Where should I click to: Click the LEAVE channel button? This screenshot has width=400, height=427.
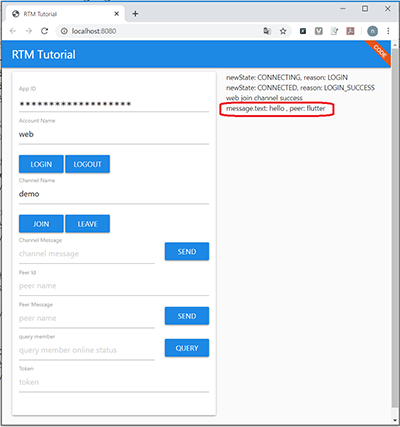point(87,224)
